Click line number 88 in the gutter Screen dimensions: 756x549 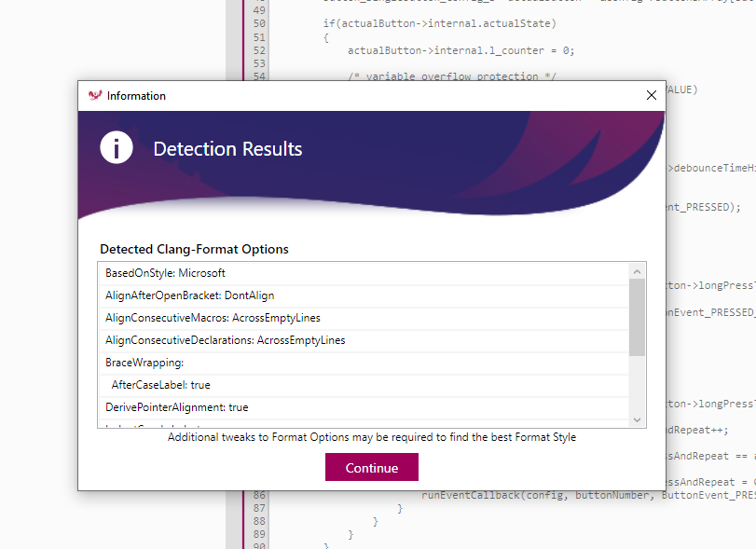pyautogui.click(x=258, y=522)
